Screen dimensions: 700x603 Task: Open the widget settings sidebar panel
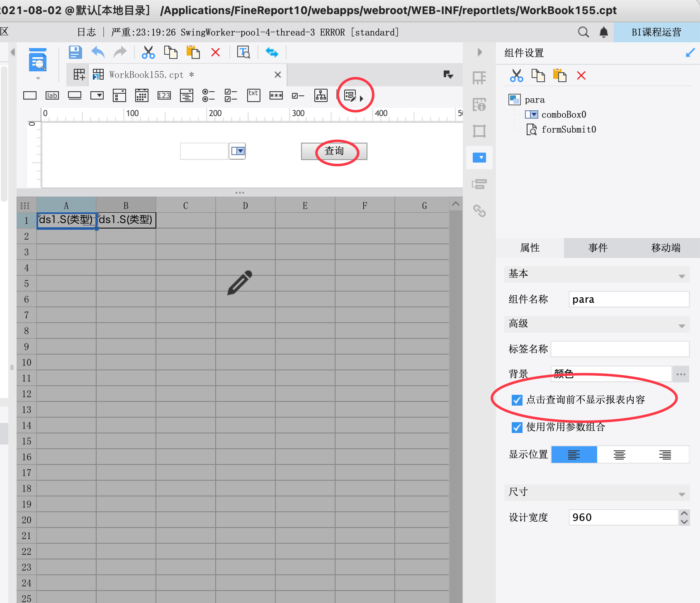[479, 158]
